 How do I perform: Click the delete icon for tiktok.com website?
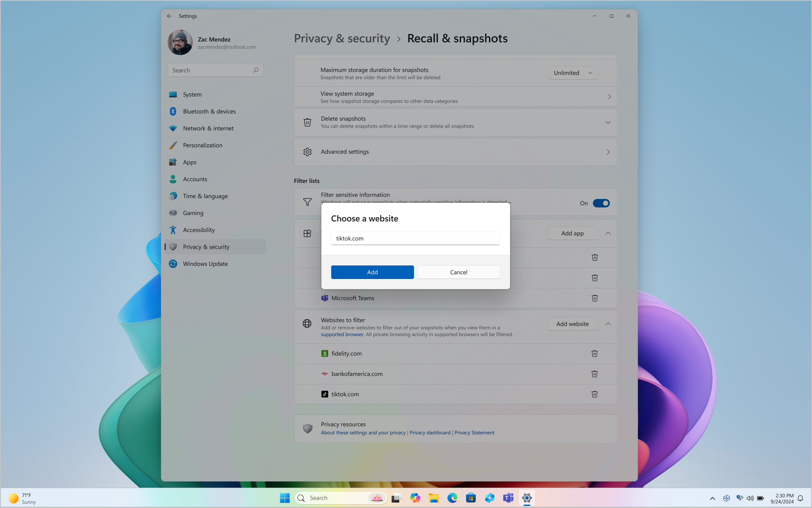pyautogui.click(x=595, y=394)
